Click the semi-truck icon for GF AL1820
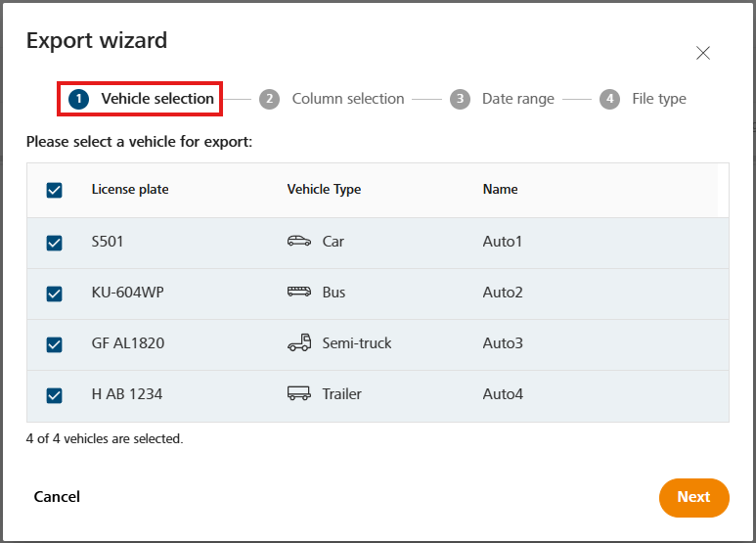This screenshot has height=543, width=756. (299, 342)
